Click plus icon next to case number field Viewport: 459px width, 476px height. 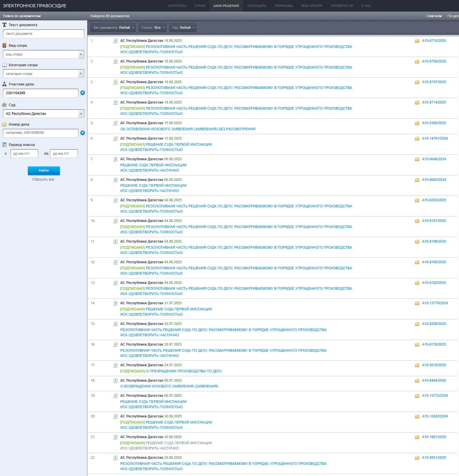coord(83,133)
